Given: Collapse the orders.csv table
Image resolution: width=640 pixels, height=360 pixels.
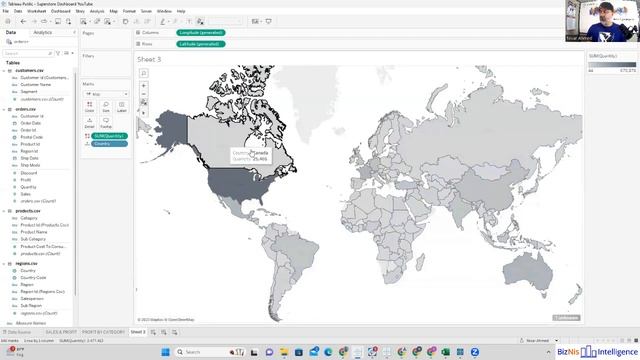Looking at the screenshot, I should coord(4,109).
